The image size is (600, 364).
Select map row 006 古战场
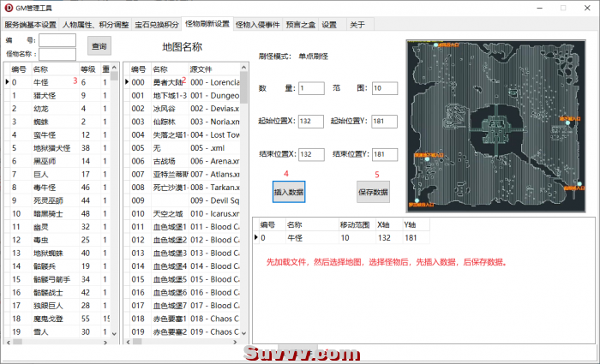coord(182,161)
